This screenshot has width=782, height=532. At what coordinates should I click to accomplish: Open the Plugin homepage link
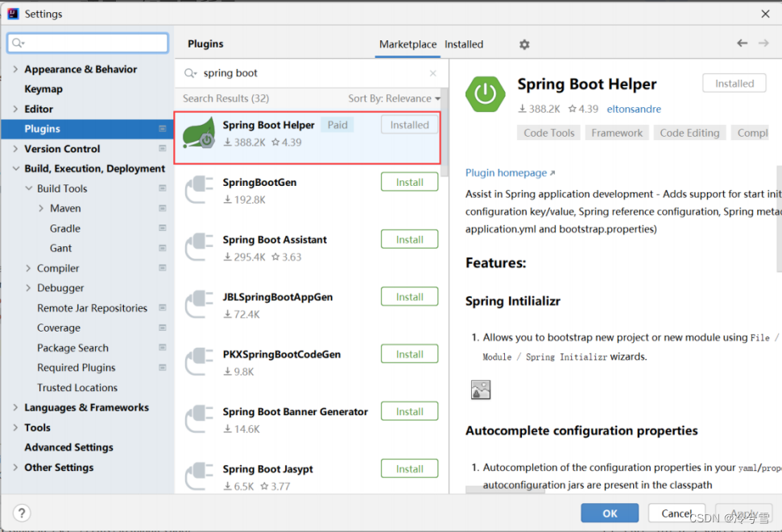tap(505, 172)
